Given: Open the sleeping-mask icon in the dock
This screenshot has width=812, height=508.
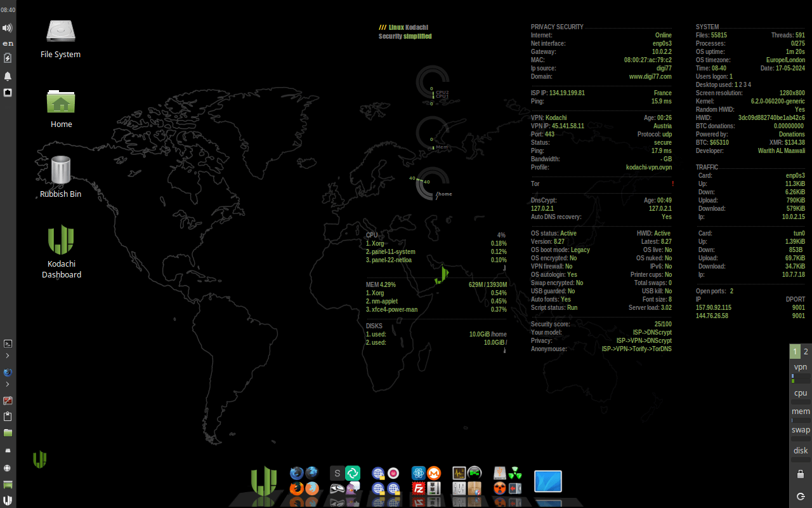Looking at the screenshot, I should (337, 488).
